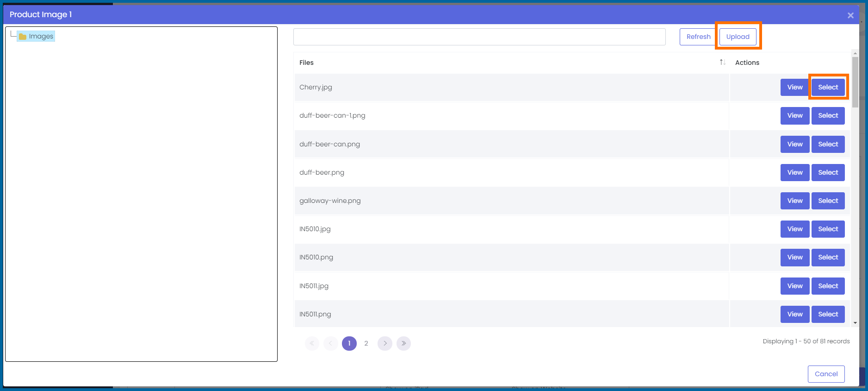Click the IN5010.png file name
The height and width of the screenshot is (391, 868).
coord(316,257)
